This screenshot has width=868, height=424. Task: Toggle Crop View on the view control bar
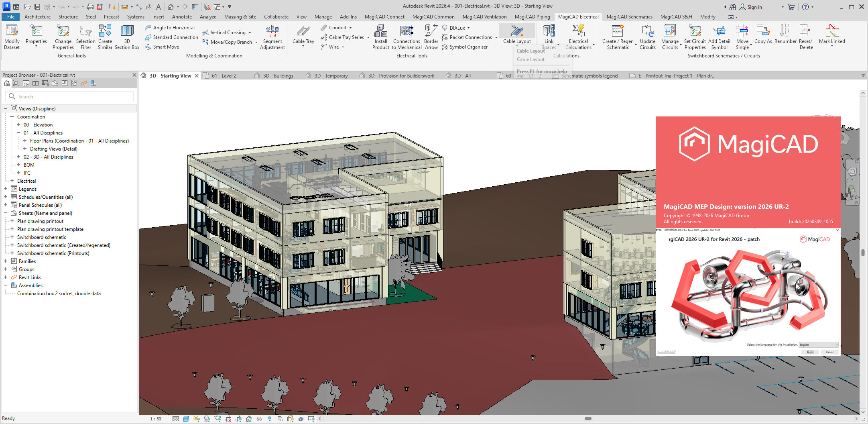tap(228, 419)
